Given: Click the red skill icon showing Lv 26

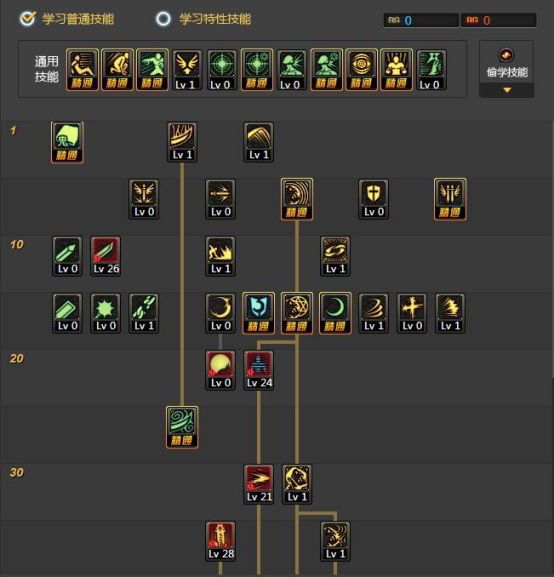Looking at the screenshot, I should (106, 256).
